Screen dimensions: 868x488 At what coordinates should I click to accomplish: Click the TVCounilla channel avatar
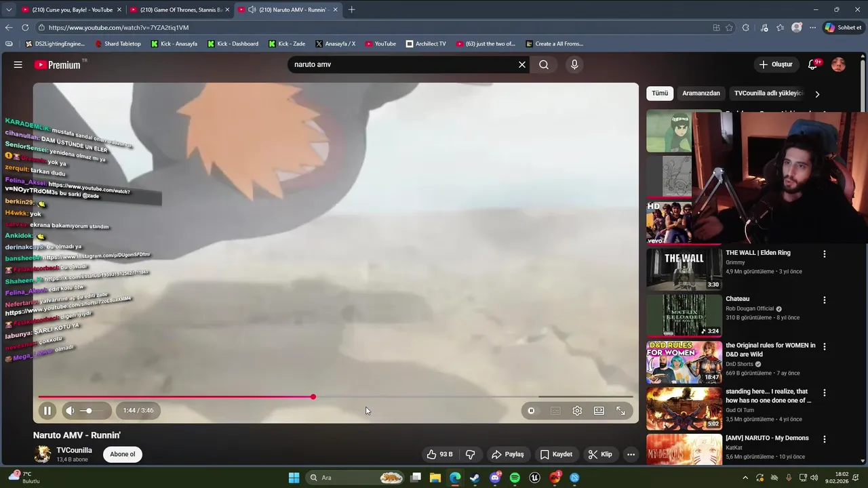click(x=42, y=454)
